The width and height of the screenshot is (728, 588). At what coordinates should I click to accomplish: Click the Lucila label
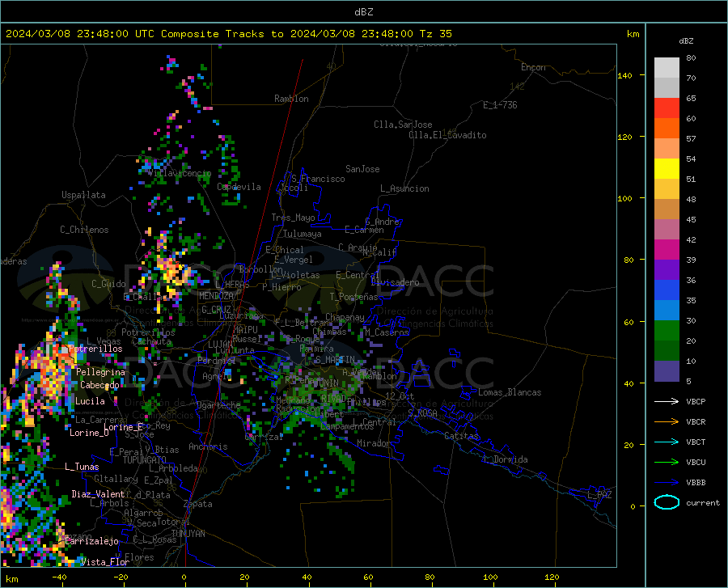(x=90, y=401)
